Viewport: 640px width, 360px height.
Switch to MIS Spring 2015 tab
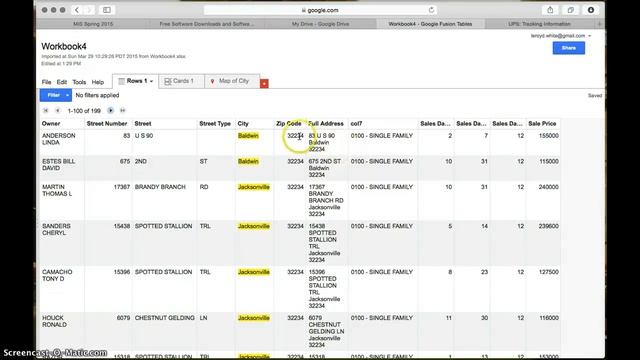tap(93, 24)
